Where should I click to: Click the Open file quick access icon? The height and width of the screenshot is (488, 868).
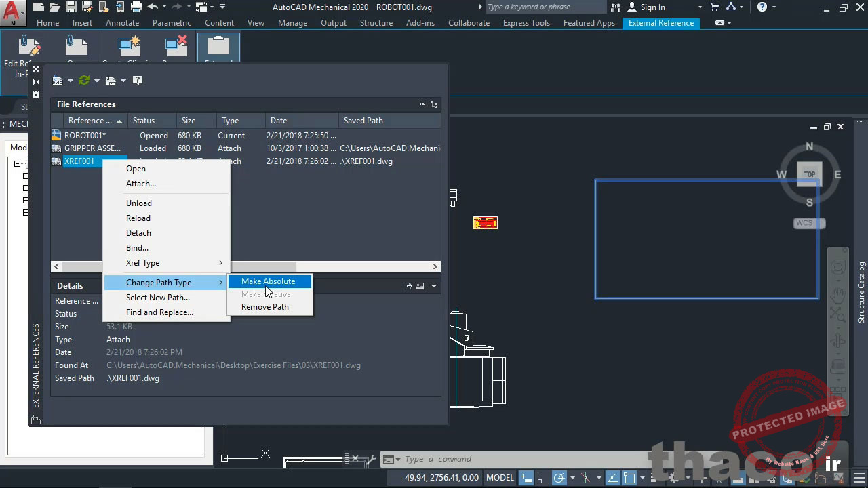click(54, 7)
